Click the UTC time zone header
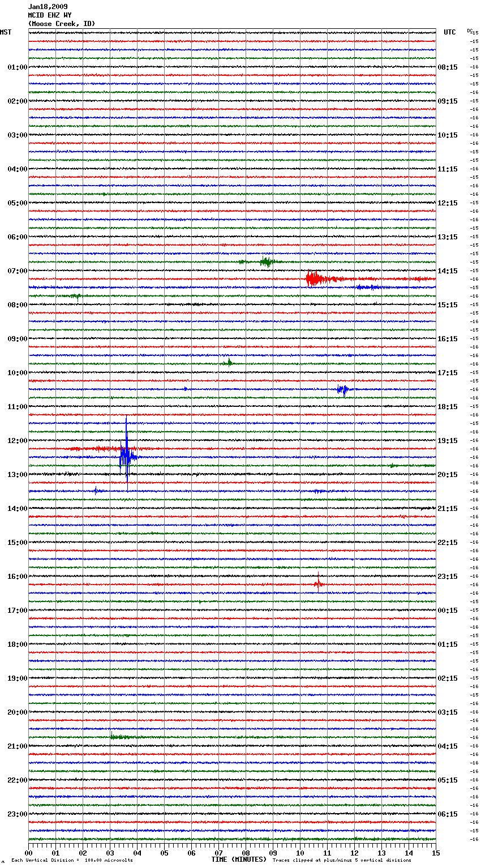Image resolution: width=481 pixels, height=868 pixels. click(x=450, y=32)
